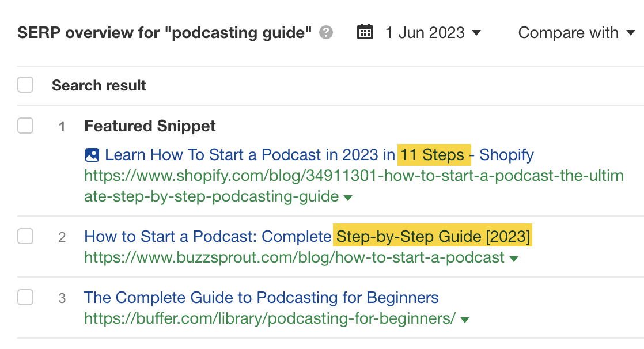Screen dimensions: 644x349
Task: Click the Featured Snippet label
Action: [150, 126]
